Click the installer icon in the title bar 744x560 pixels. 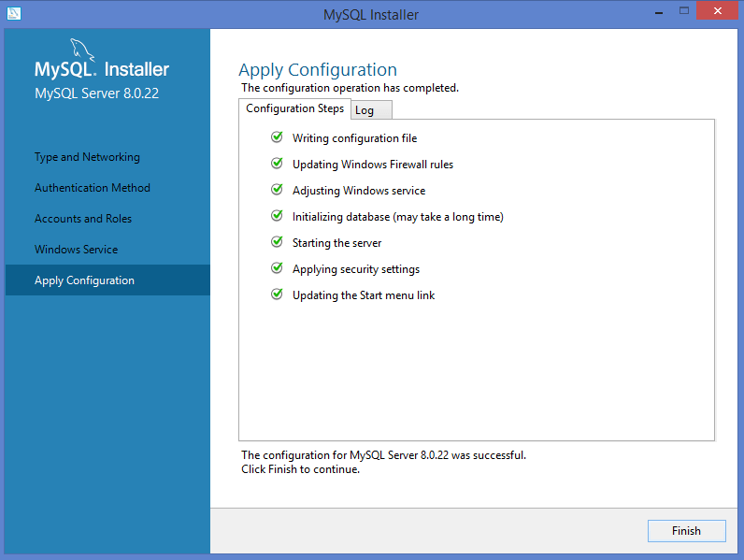(14, 13)
